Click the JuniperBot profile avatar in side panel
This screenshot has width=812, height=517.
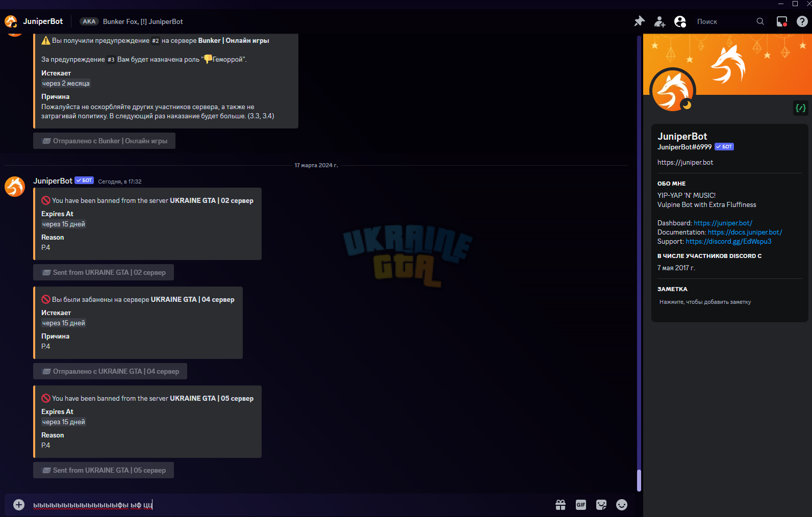tap(673, 91)
